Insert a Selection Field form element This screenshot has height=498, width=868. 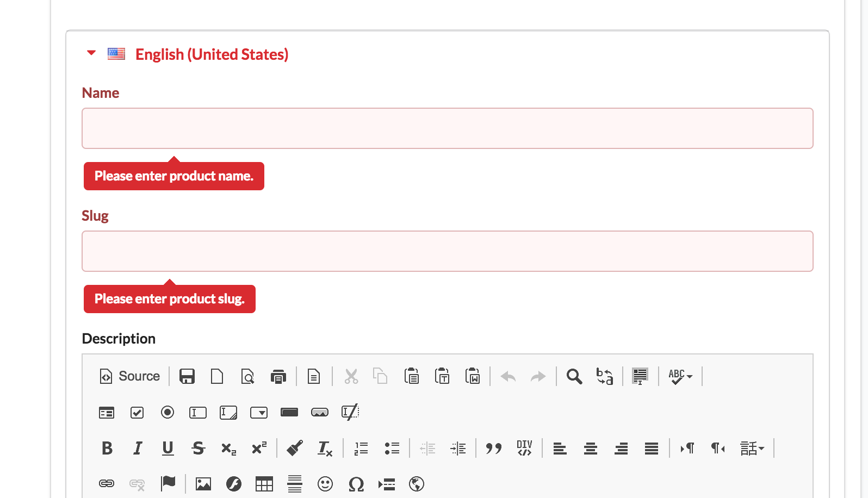point(259,413)
